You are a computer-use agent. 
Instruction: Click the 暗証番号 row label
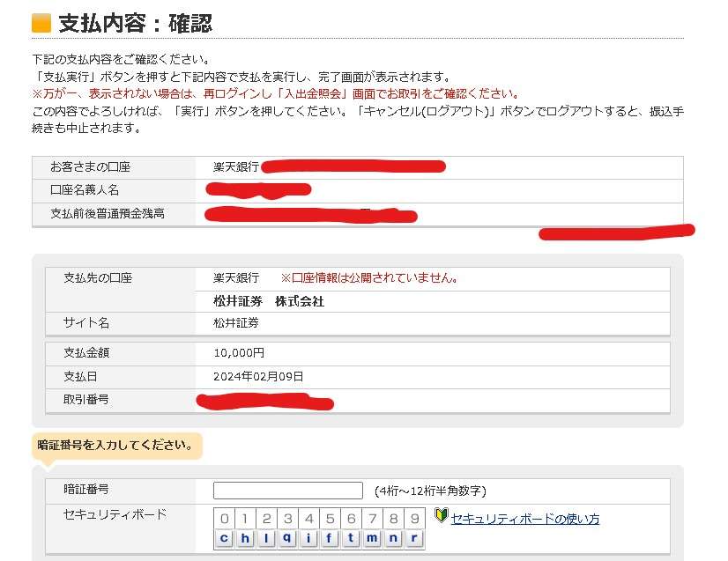click(86, 489)
